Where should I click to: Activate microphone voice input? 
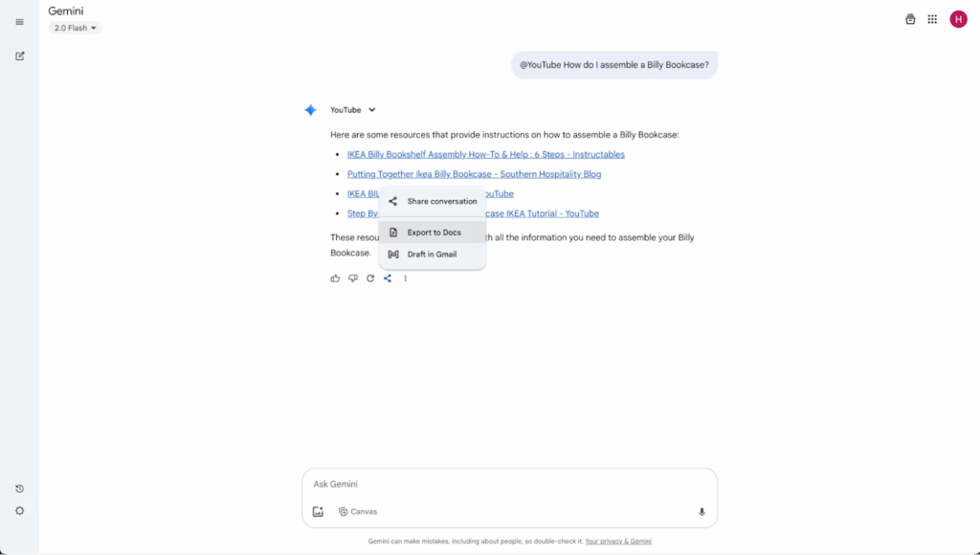click(x=702, y=512)
